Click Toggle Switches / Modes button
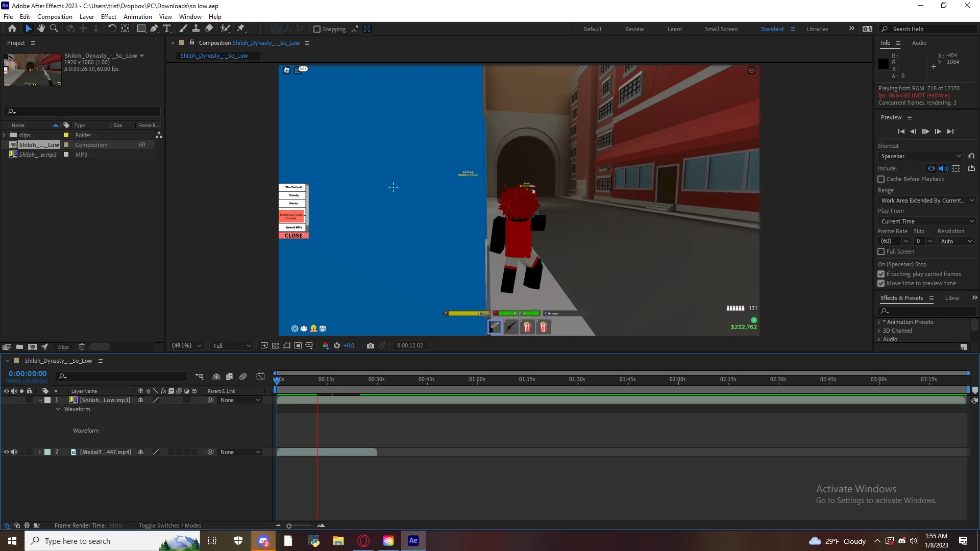This screenshot has width=980, height=551. pos(170,525)
